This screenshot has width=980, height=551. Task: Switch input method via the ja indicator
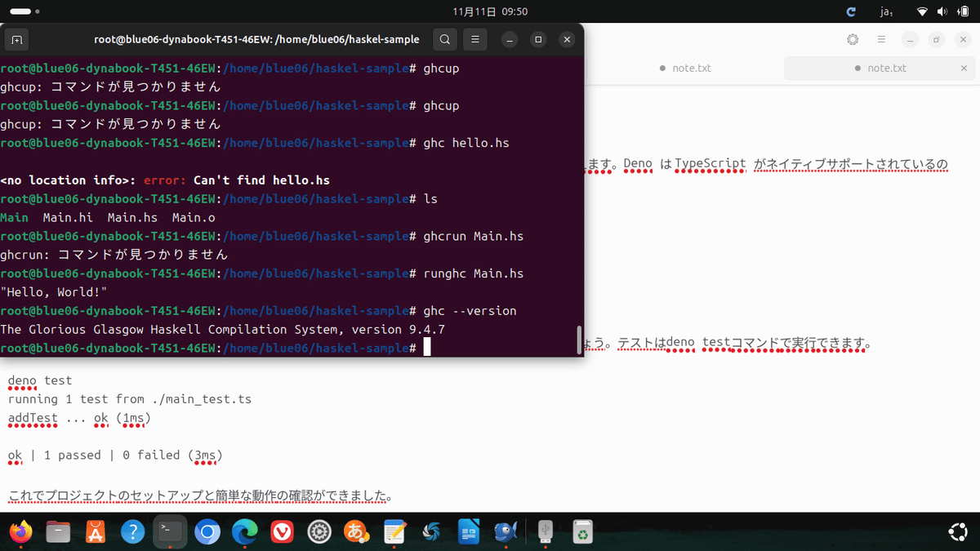click(x=886, y=12)
